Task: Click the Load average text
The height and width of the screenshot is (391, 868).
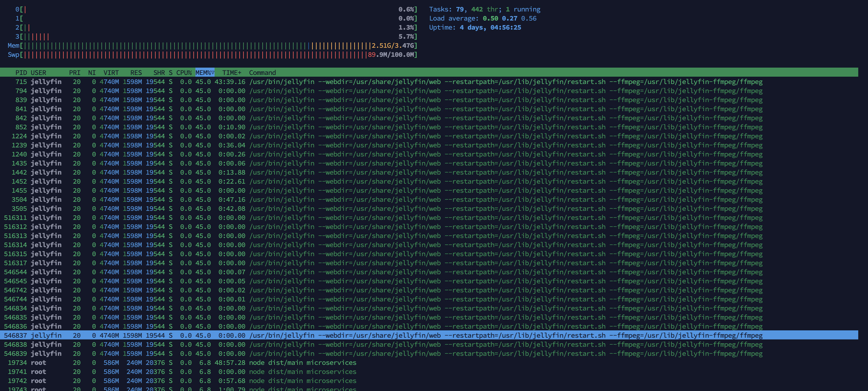Action: coord(482,18)
